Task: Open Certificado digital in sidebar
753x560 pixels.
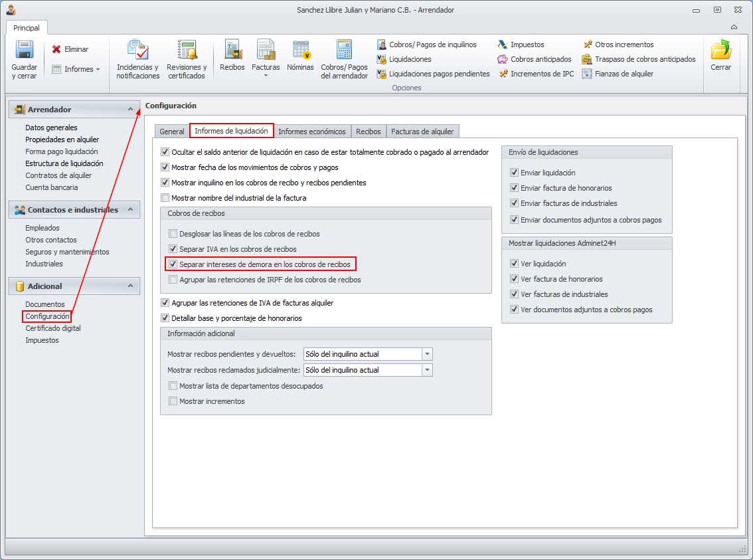Action: point(53,329)
